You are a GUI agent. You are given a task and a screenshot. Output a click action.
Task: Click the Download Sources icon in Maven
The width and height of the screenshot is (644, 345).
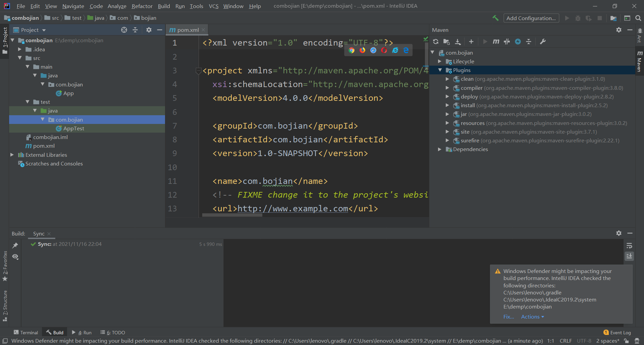458,42
